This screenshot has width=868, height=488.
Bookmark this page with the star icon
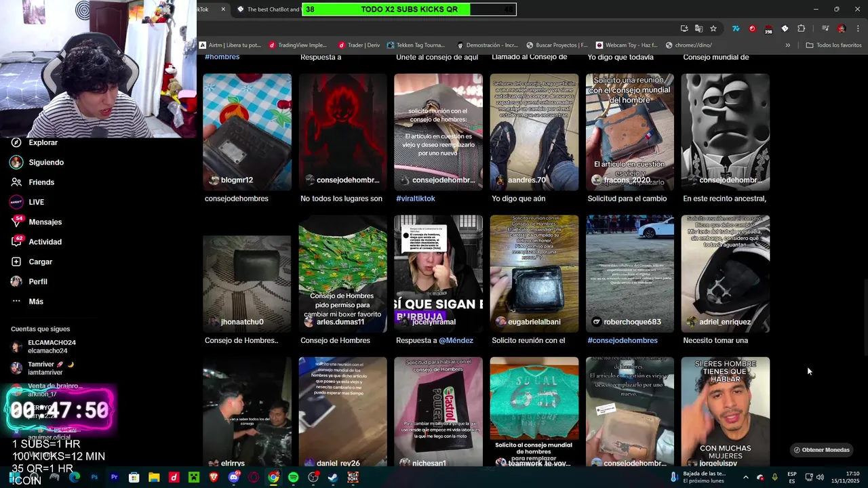713,28
